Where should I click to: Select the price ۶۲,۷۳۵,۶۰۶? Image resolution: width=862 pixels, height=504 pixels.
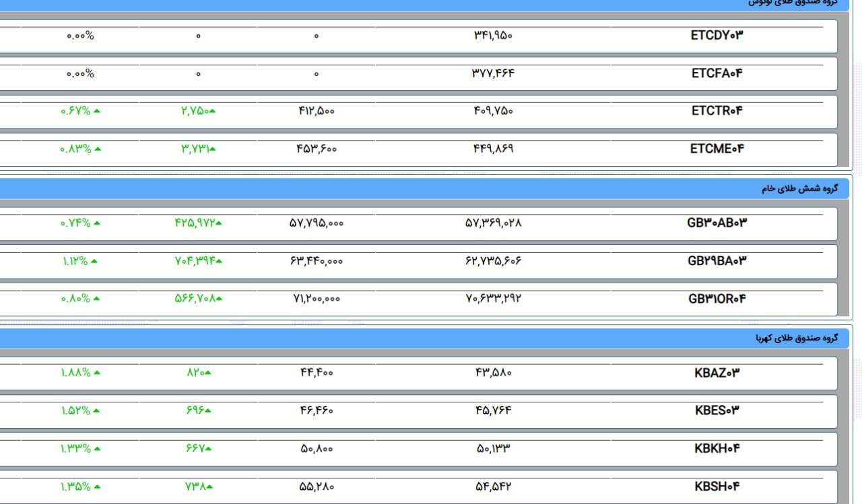[493, 260]
